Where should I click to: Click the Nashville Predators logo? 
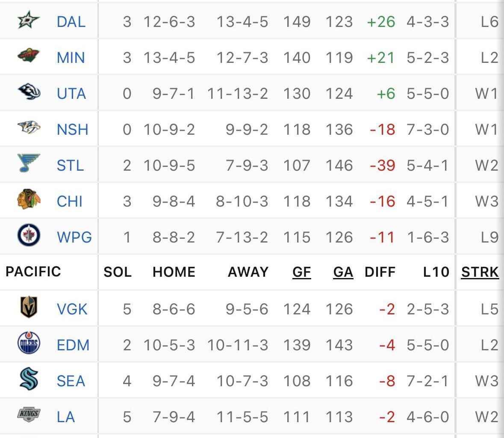[28, 129]
